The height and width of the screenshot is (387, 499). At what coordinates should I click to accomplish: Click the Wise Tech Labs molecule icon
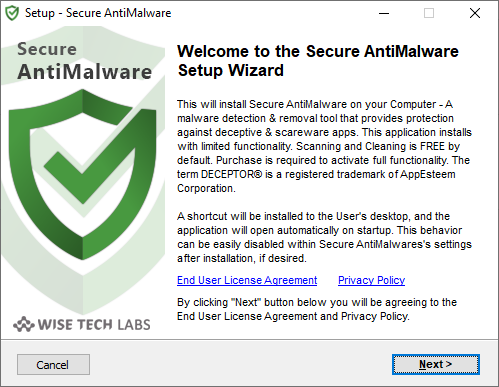click(x=24, y=324)
